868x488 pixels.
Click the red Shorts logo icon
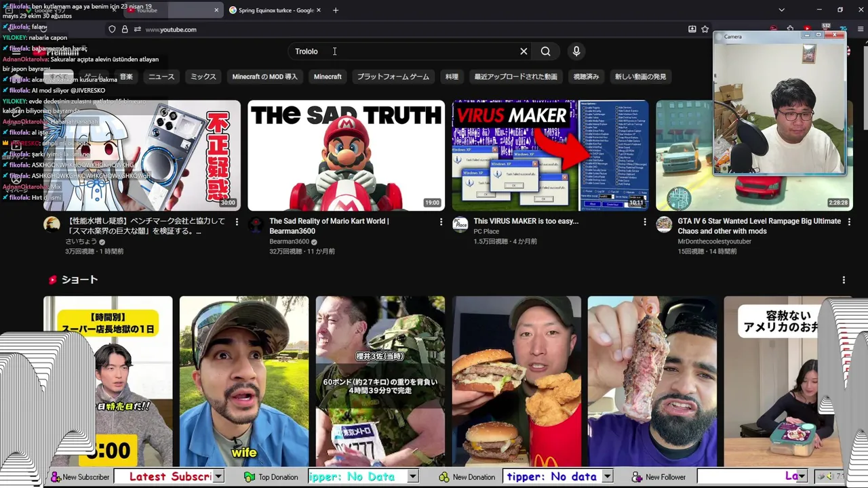(52, 280)
